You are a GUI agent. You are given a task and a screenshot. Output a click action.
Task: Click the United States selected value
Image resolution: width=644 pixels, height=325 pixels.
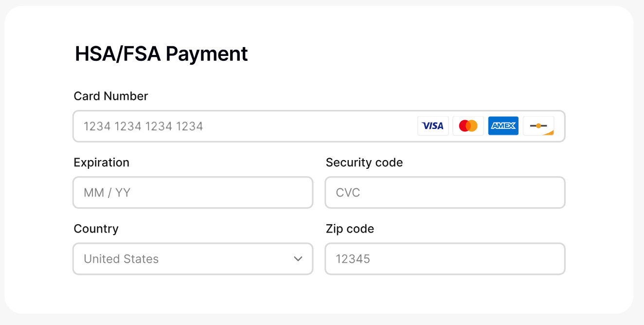point(121,259)
